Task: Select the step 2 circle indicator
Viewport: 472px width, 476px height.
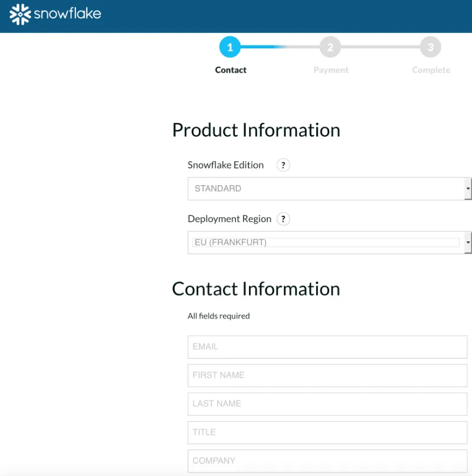Action: pyautogui.click(x=330, y=47)
